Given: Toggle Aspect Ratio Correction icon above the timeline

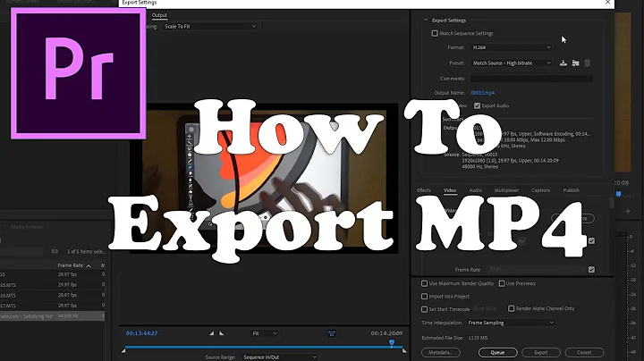Looking at the screenshot, I should pos(332,333).
